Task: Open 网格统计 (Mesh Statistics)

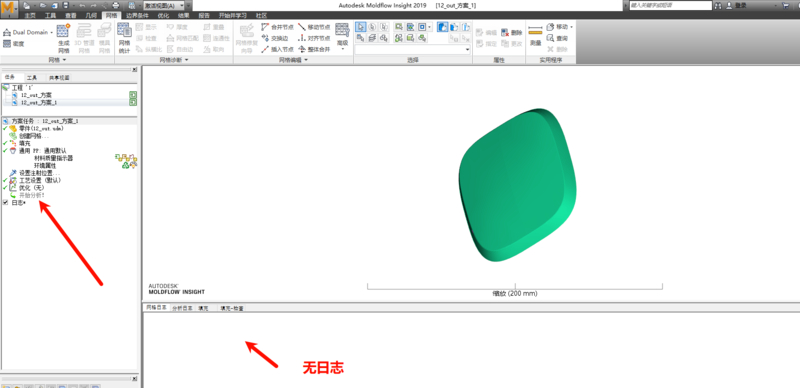Action: pyautogui.click(x=124, y=39)
